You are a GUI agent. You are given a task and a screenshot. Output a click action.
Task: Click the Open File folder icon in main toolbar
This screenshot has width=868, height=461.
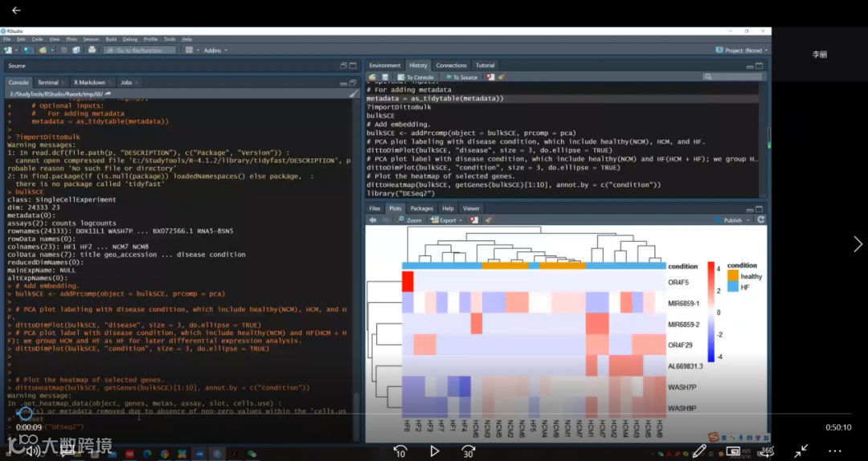coord(43,50)
